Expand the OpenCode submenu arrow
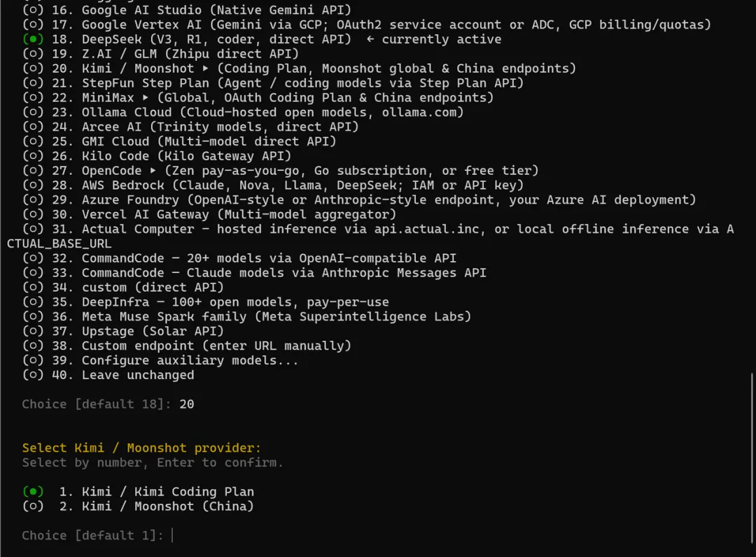Image resolution: width=756 pixels, height=557 pixels. pyautogui.click(x=153, y=171)
